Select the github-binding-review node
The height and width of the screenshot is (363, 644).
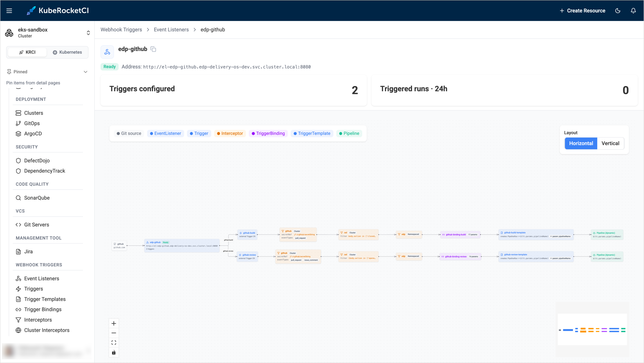tap(460, 257)
